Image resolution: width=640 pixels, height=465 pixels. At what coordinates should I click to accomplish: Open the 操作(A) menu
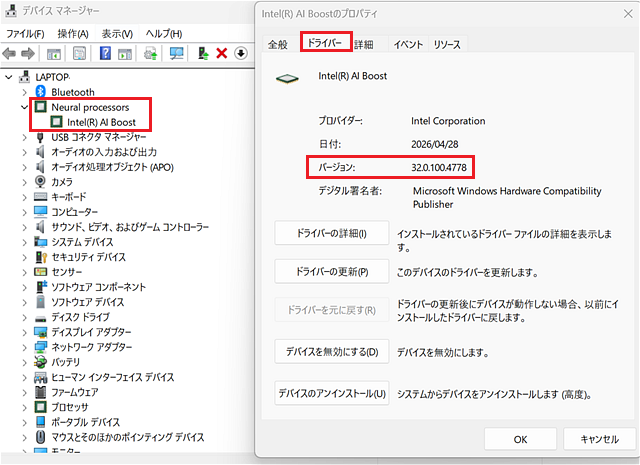point(73,33)
